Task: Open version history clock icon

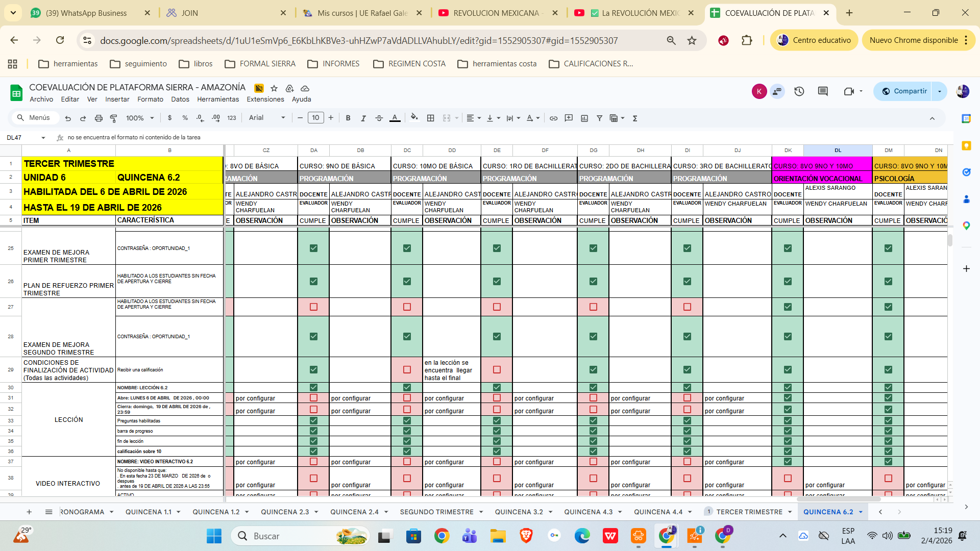Action: pyautogui.click(x=799, y=91)
